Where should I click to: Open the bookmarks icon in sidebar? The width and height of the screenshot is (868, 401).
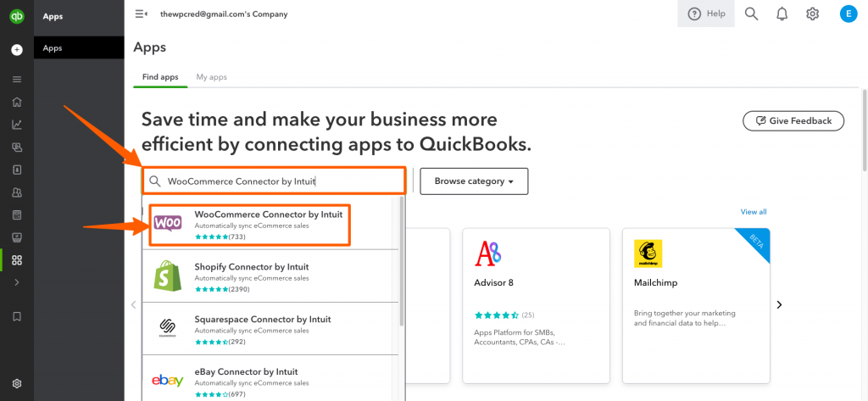(17, 316)
